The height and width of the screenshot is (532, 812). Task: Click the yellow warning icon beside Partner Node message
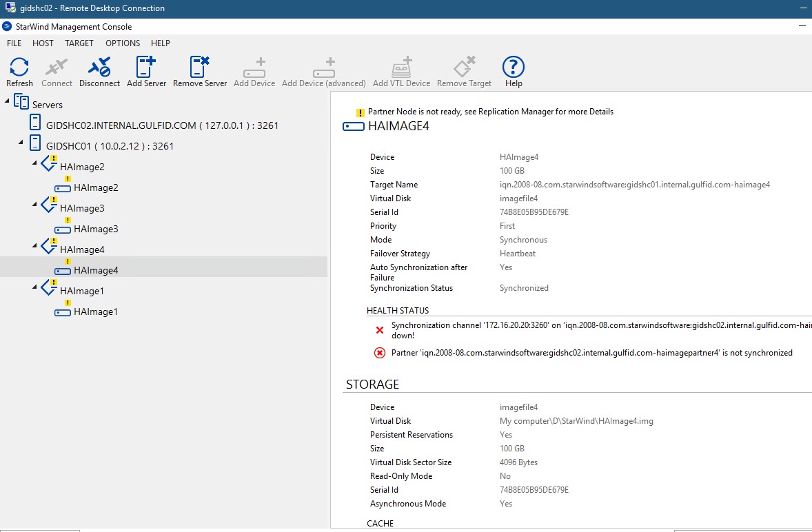coord(361,113)
